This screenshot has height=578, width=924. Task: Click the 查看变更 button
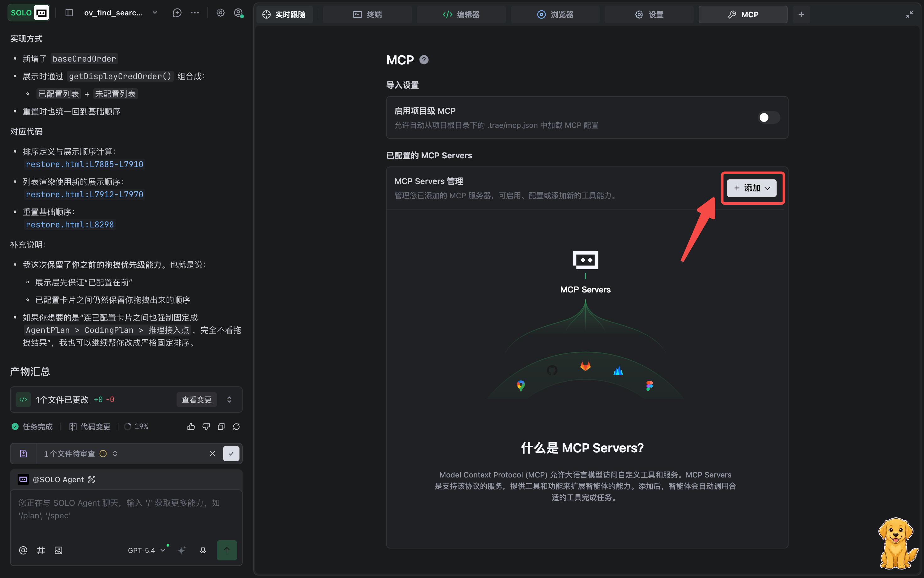click(x=196, y=400)
